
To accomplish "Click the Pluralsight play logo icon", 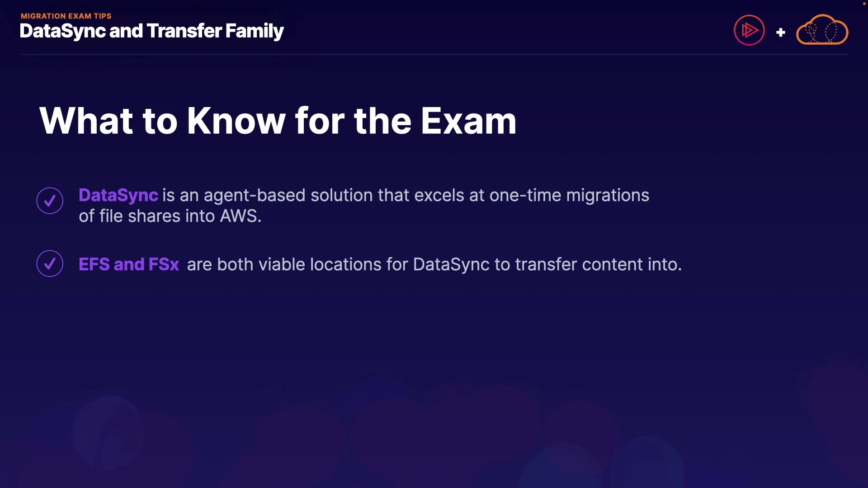I will pos(749,30).
